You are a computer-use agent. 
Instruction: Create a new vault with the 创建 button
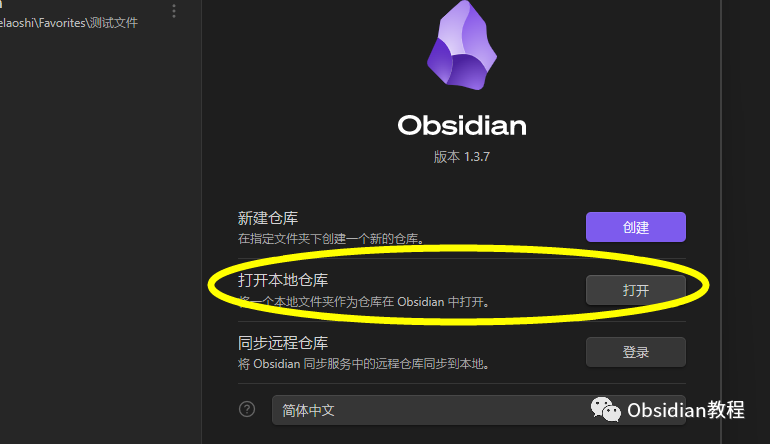635,227
